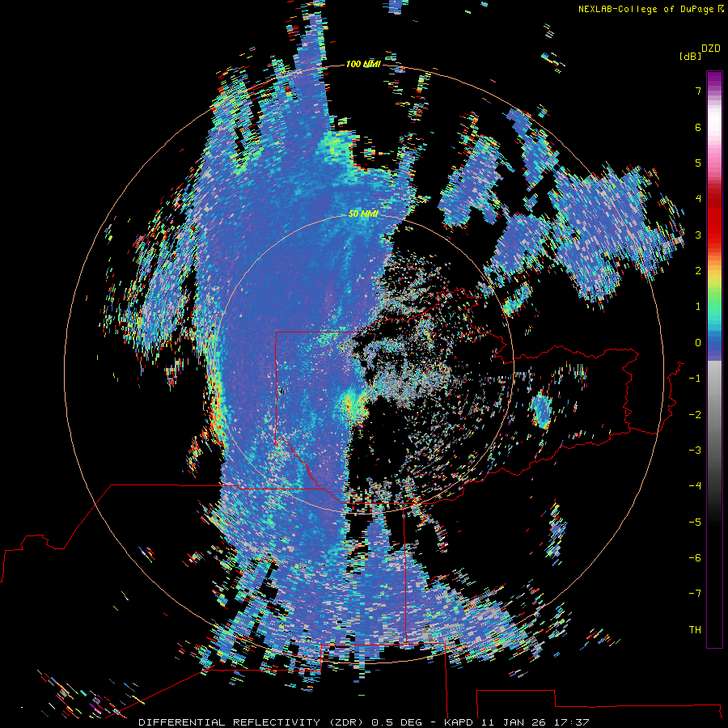
Task: Click the -6 value on color scale
Action: (695, 558)
